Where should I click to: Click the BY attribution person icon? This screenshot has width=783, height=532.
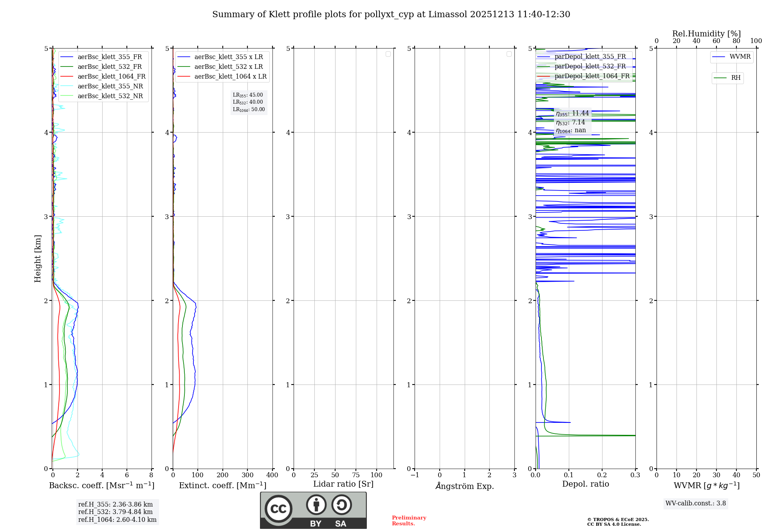pyautogui.click(x=316, y=505)
